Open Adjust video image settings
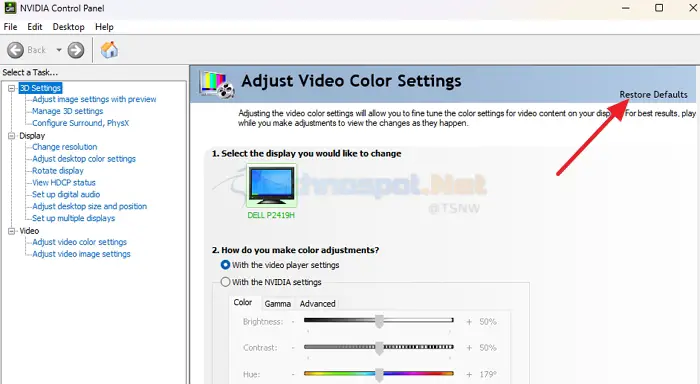 coord(81,254)
